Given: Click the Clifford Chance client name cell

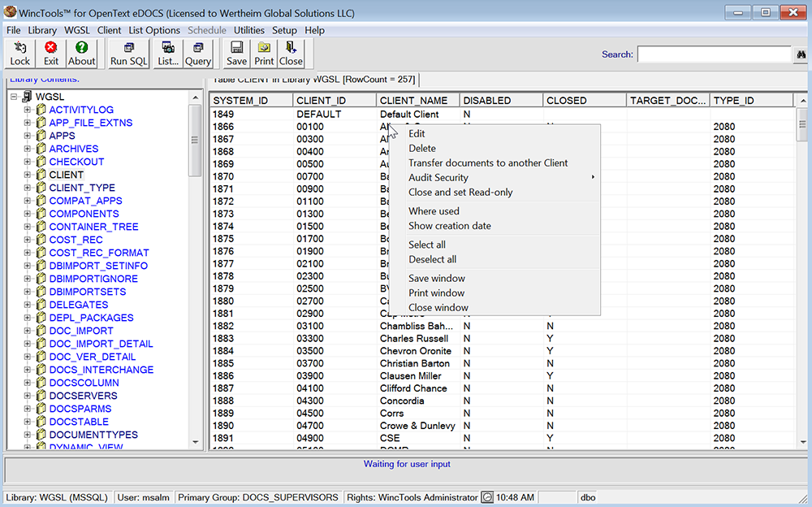Looking at the screenshot, I should (x=413, y=388).
